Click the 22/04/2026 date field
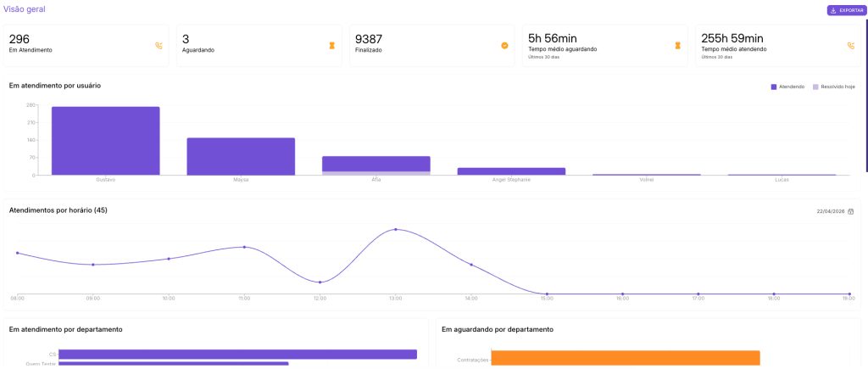Viewport: 868px width, 369px height. pos(828,211)
